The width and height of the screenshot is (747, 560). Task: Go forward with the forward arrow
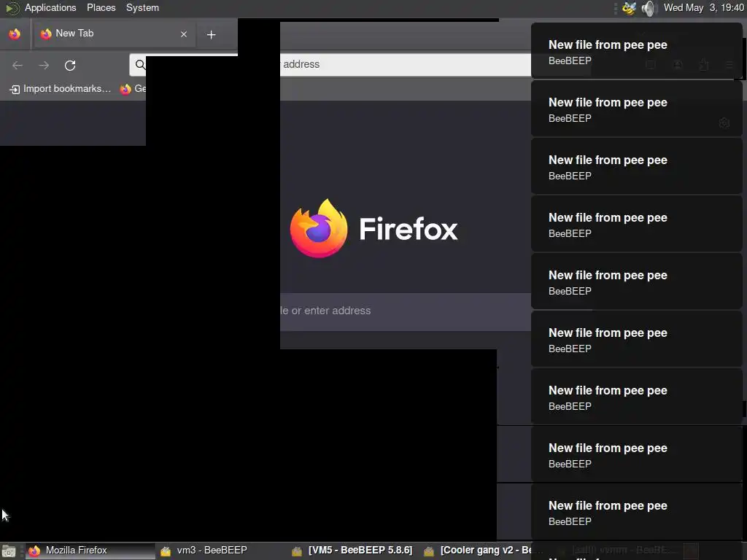click(x=44, y=65)
